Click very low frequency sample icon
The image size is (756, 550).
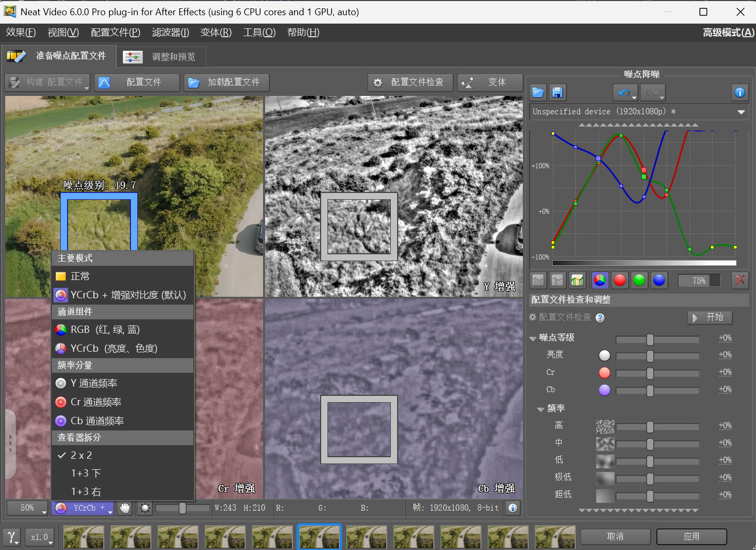click(605, 478)
